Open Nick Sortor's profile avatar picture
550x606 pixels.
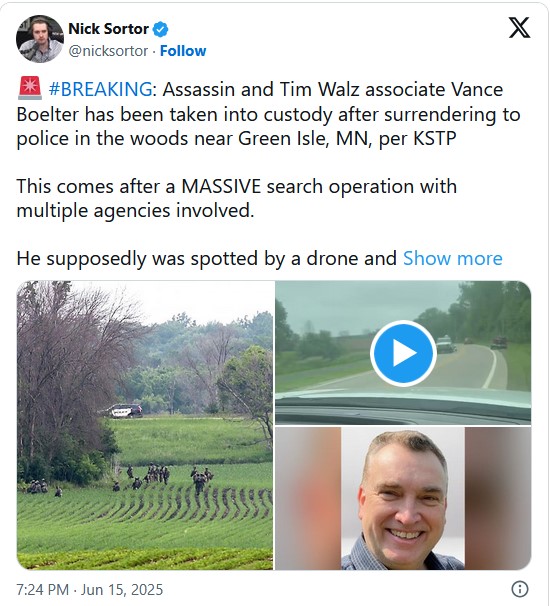pyautogui.click(x=40, y=39)
